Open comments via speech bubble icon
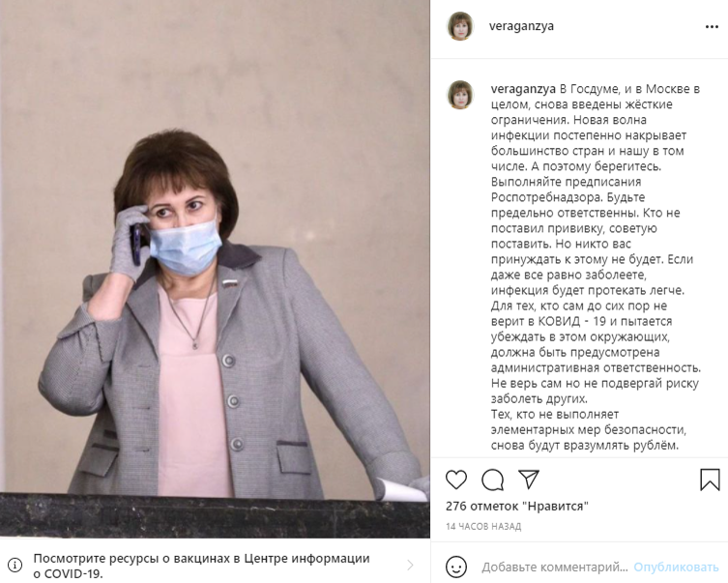Viewport: 728px width, 583px height. [493, 480]
